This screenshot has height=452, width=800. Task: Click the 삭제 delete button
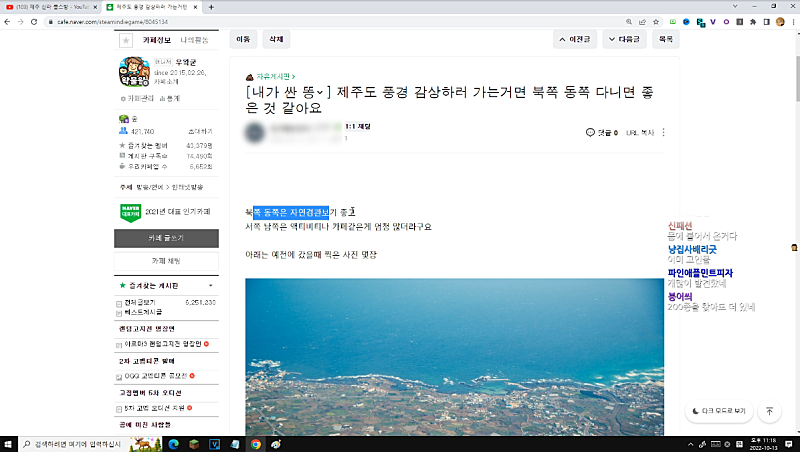[274, 40]
